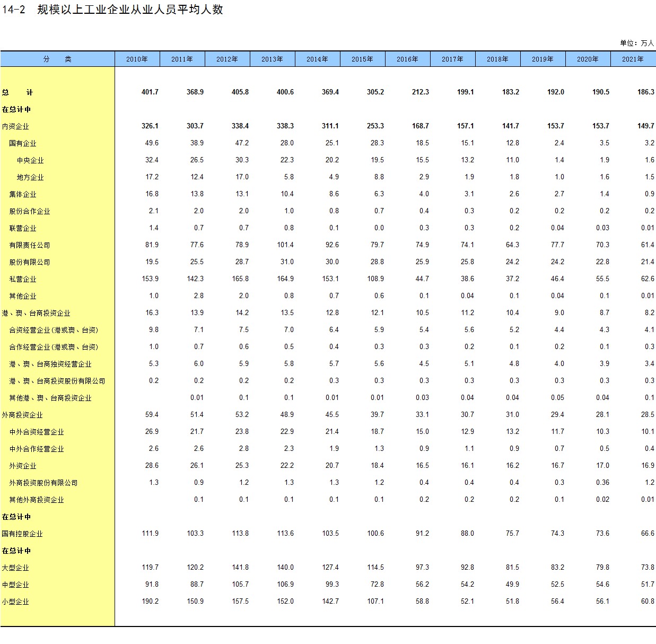Select the 其他港、澳、台商投资企业 row label
Viewport: 656px width, 644px height.
(x=50, y=398)
